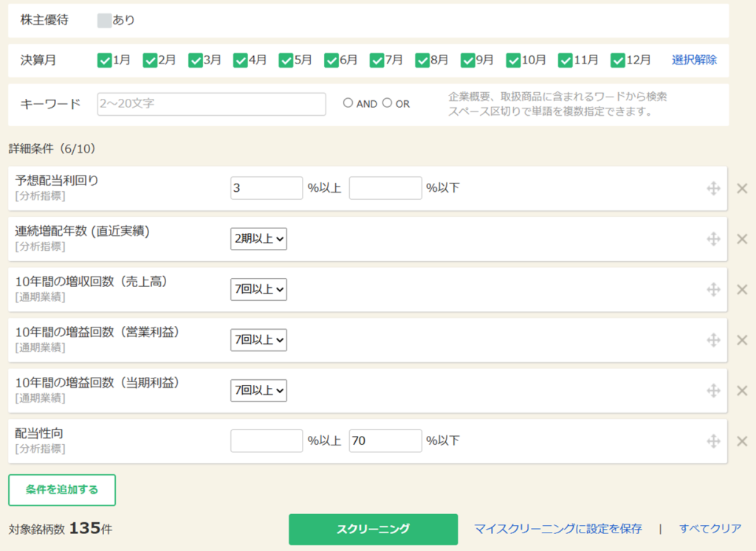Focus the キーワード text field
Viewport: 756px width, 551px height.
[212, 104]
